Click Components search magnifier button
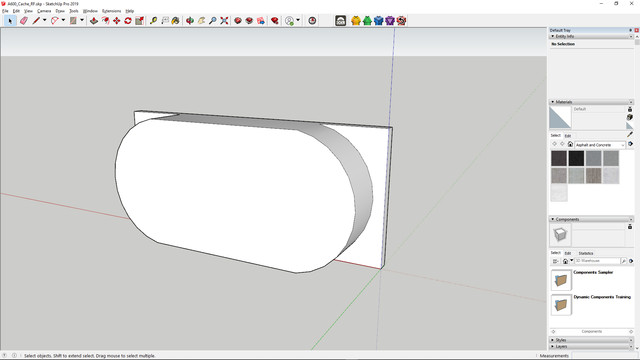 click(624, 261)
